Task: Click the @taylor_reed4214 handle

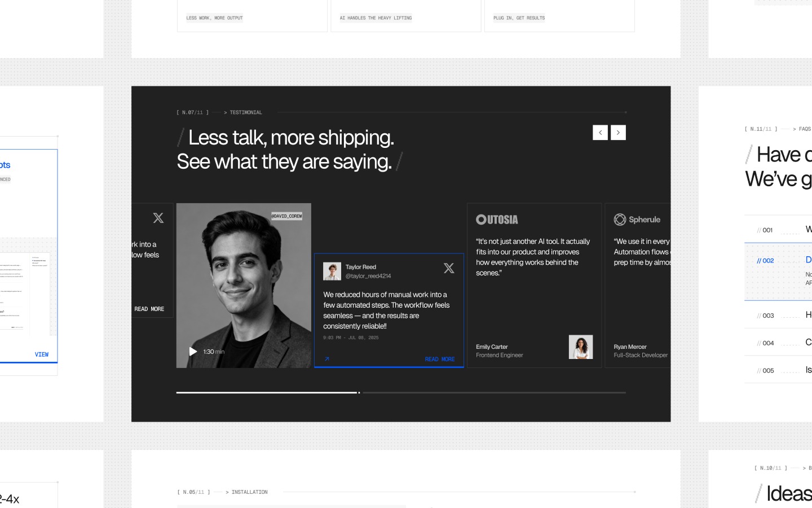Action: (368, 276)
